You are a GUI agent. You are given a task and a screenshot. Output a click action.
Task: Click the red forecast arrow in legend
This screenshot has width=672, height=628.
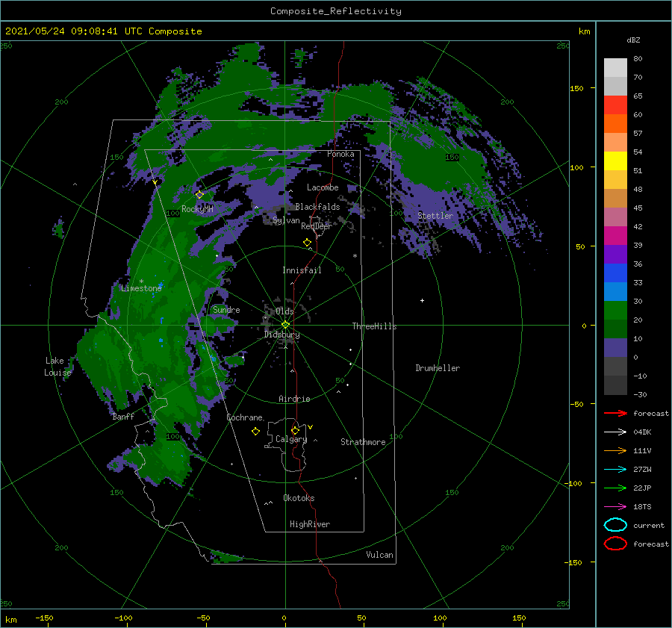[x=615, y=413]
